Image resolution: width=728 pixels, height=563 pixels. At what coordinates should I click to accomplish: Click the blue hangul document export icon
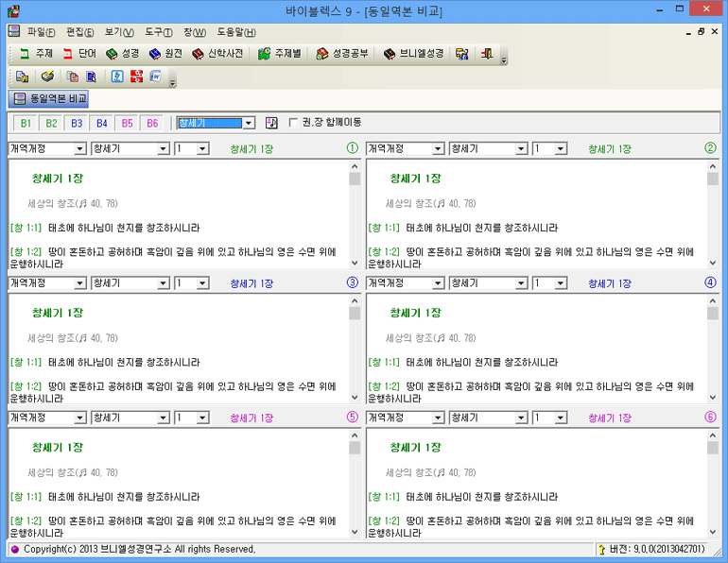click(117, 77)
